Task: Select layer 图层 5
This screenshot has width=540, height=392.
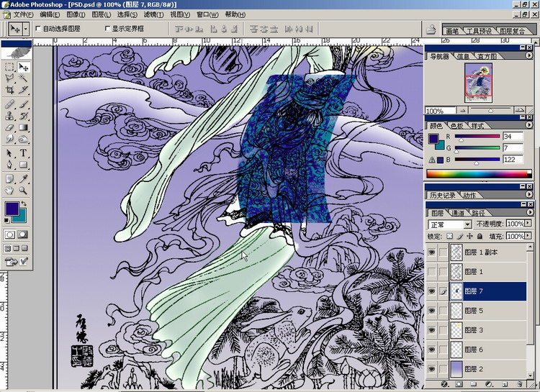Action: click(488, 311)
